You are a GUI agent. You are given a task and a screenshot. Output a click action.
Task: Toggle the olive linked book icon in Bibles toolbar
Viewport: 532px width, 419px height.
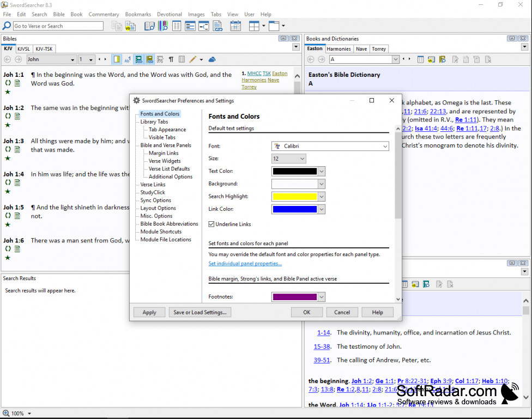[x=149, y=59]
